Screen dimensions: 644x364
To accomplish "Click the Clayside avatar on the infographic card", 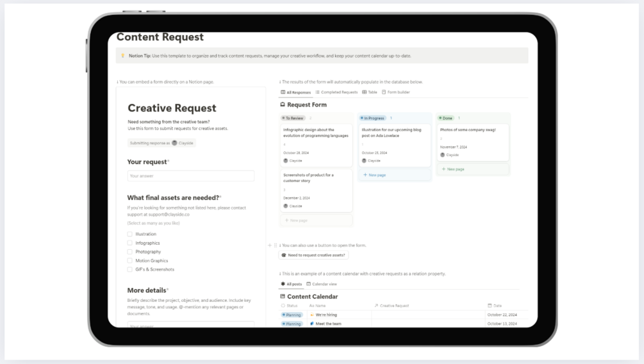I will click(x=285, y=161).
